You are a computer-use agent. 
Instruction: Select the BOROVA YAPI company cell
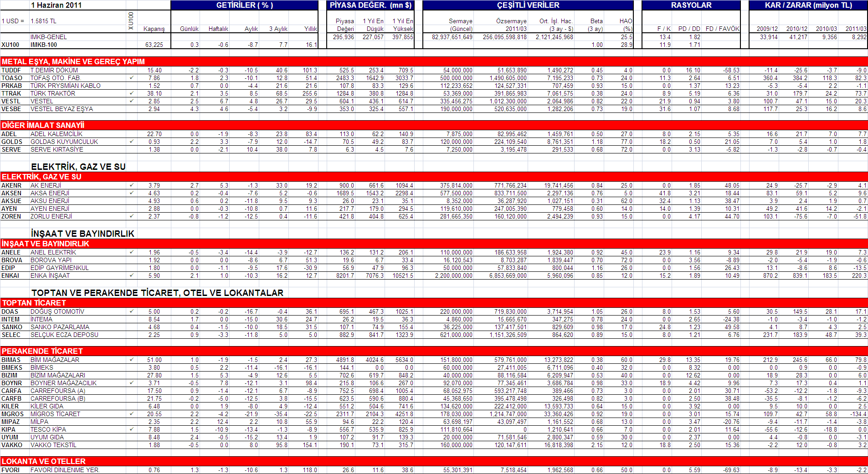click(51, 260)
